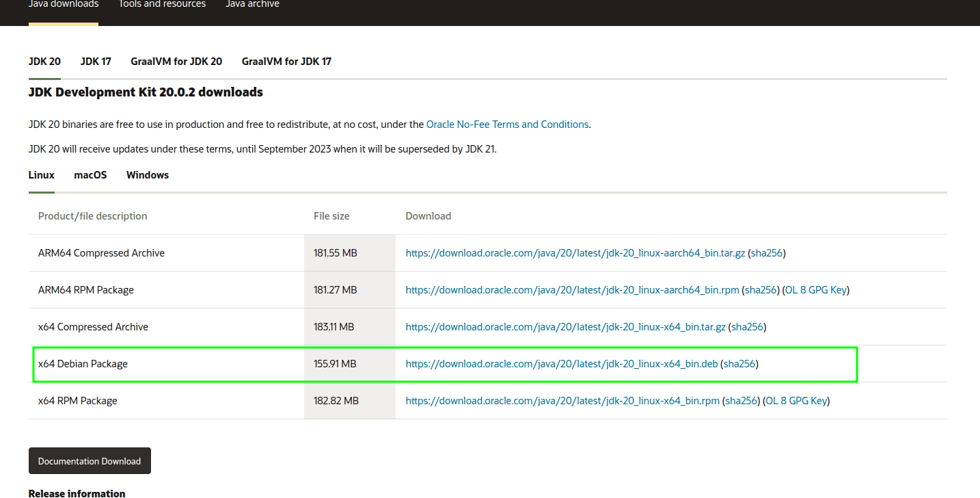Click the ARM64 RPM Package description
The width and height of the screenshot is (980, 498).
(86, 290)
